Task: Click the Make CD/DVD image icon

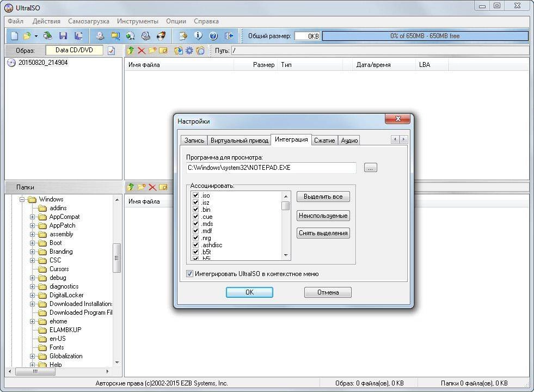Action: (100, 36)
